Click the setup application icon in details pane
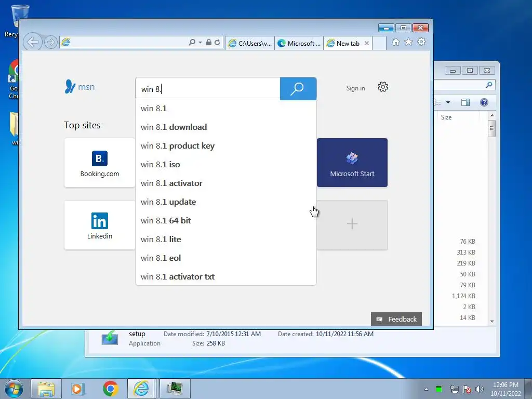The image size is (532, 399). [110, 338]
